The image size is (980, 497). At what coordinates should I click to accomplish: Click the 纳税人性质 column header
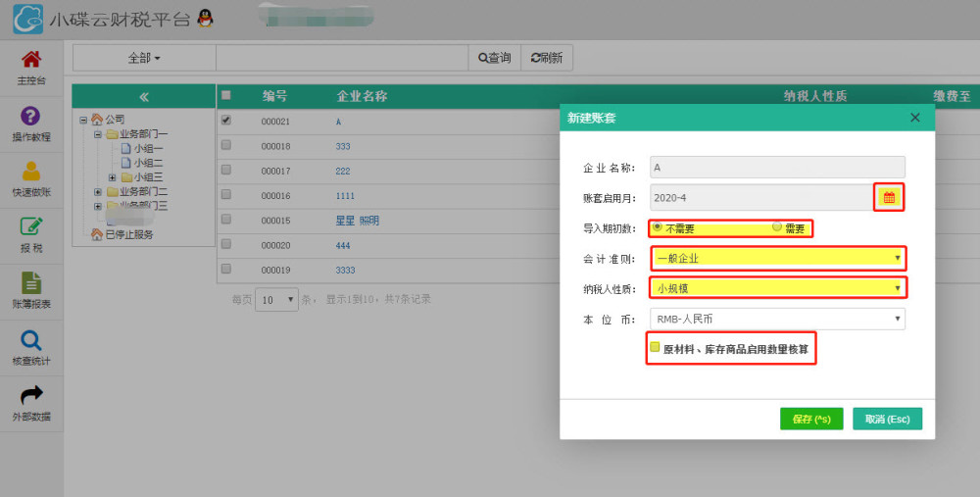(x=815, y=96)
